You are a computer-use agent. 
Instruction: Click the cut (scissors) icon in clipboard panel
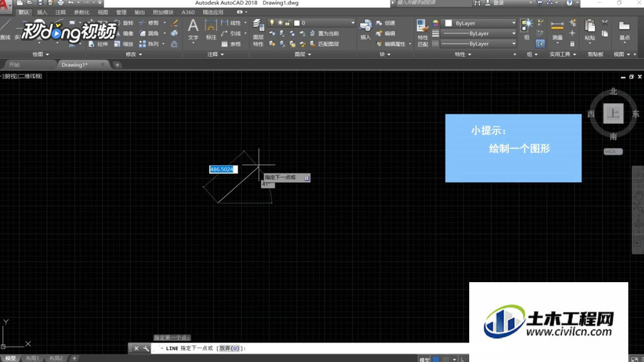(x=605, y=23)
